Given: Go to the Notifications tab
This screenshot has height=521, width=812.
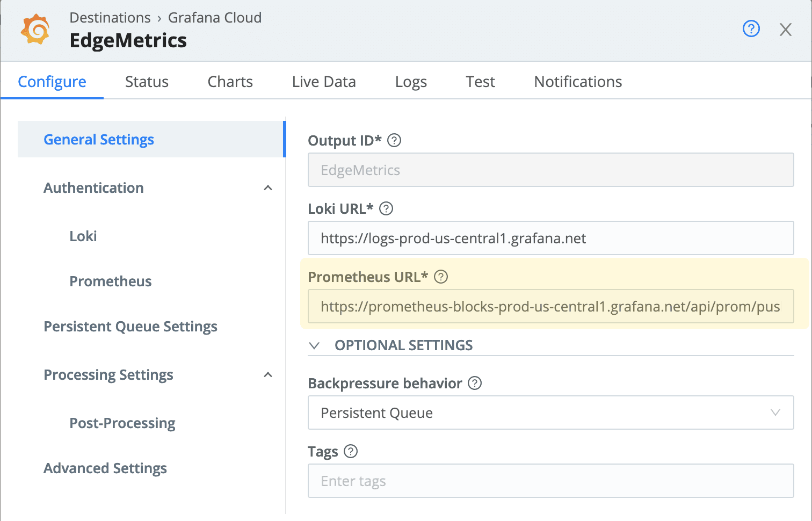Looking at the screenshot, I should [x=578, y=82].
